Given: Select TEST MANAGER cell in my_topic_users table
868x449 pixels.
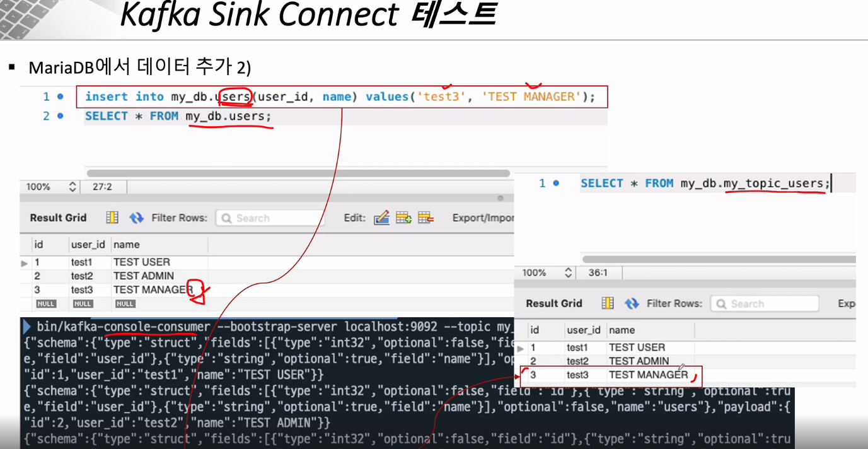Looking at the screenshot, I should [649, 375].
